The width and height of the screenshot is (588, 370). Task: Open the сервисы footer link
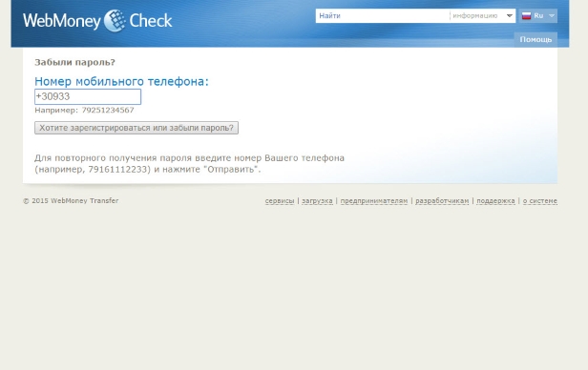click(x=280, y=200)
